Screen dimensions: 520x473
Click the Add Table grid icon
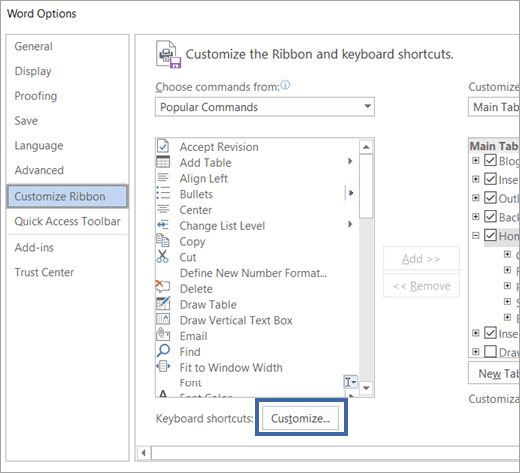pyautogui.click(x=163, y=162)
